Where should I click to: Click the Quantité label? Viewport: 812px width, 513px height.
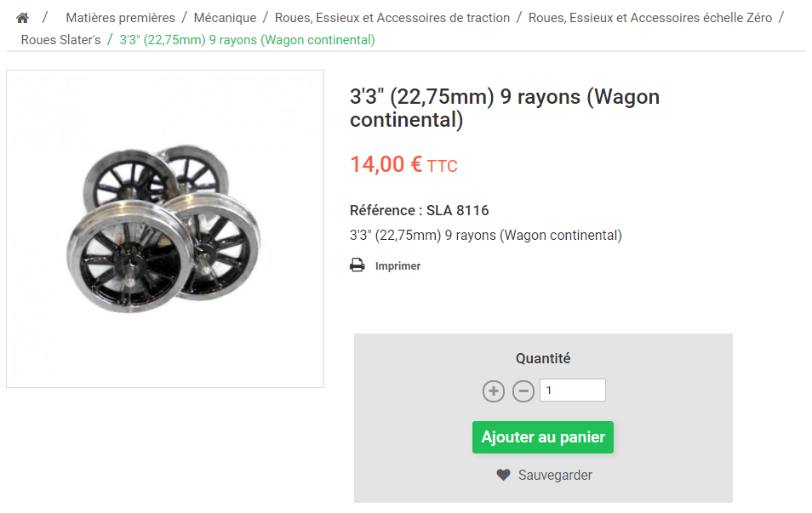[x=543, y=358]
